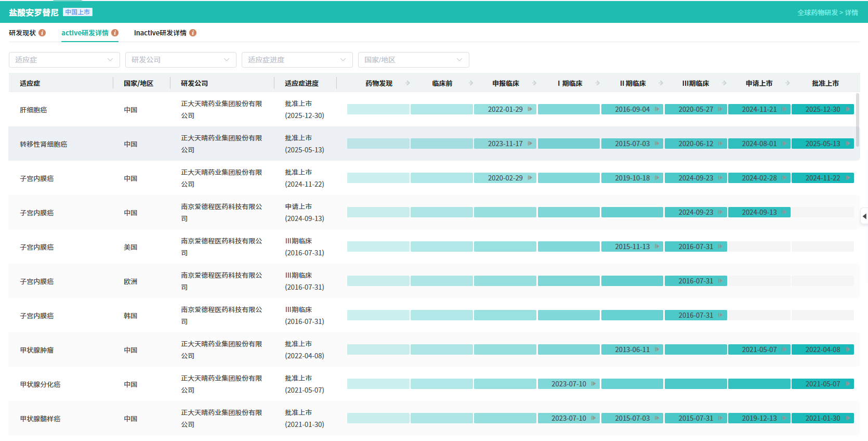Expand the 适应症进度 filter dropdown
868x441 pixels.
[x=297, y=60]
